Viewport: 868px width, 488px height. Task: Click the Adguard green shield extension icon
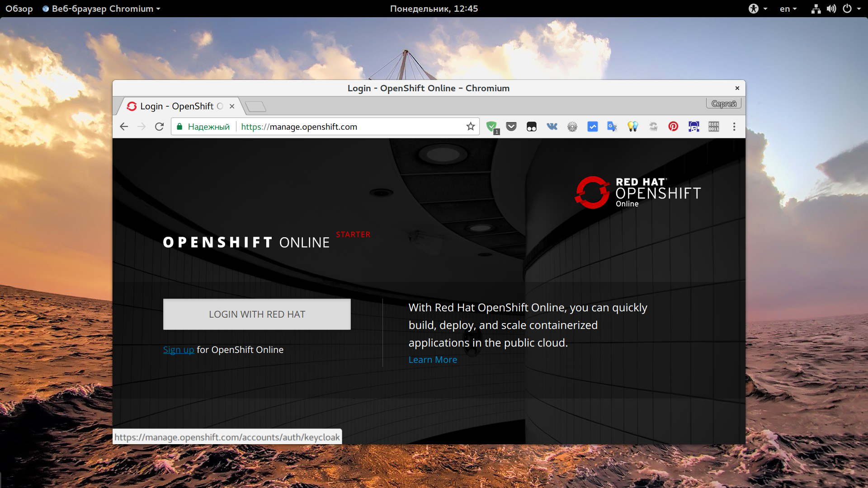tap(491, 127)
